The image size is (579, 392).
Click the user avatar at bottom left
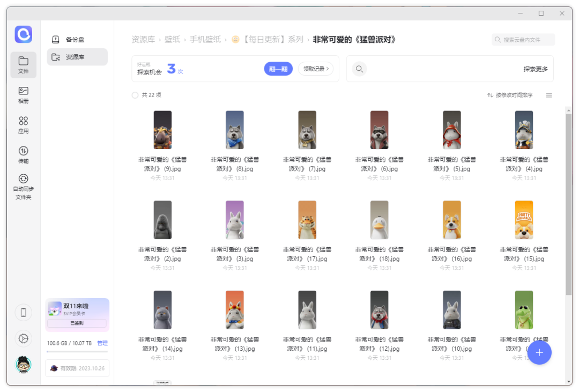[x=23, y=365]
